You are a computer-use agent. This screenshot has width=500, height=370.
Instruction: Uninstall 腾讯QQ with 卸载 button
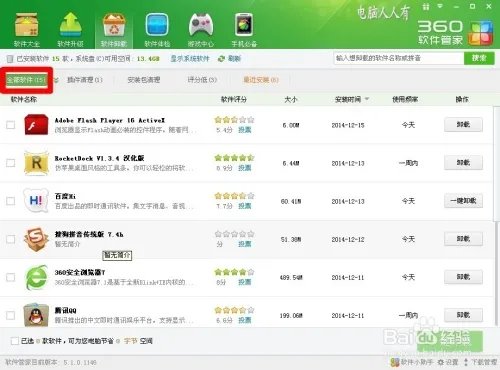coord(463,315)
